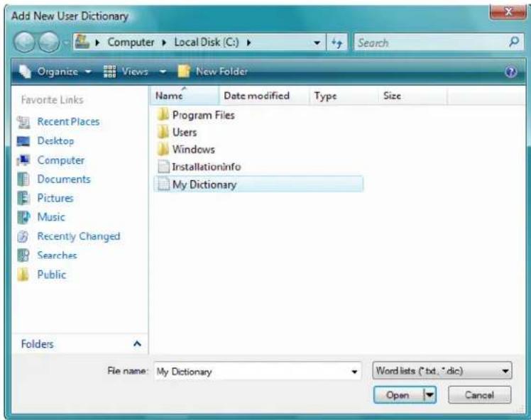Expand the arrow between Computer and Local Disk
The image size is (531, 420).
coord(164,43)
